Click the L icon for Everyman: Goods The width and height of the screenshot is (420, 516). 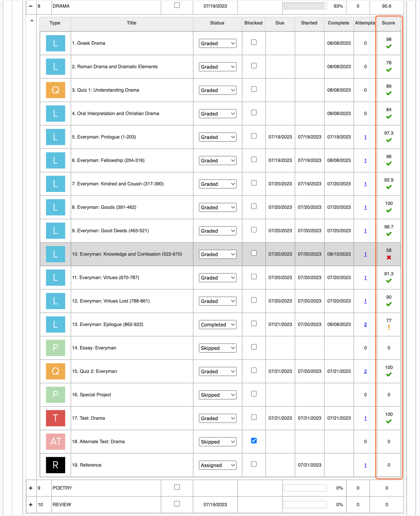pyautogui.click(x=55, y=208)
